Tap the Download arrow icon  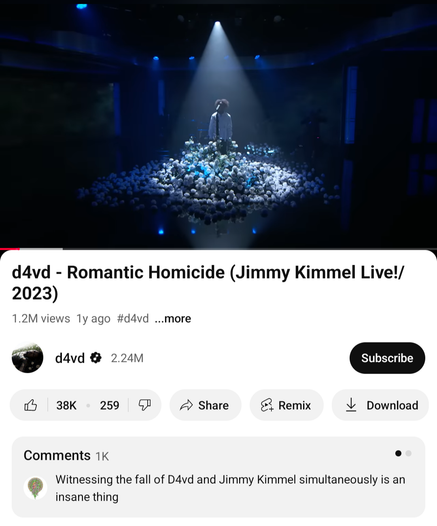351,405
